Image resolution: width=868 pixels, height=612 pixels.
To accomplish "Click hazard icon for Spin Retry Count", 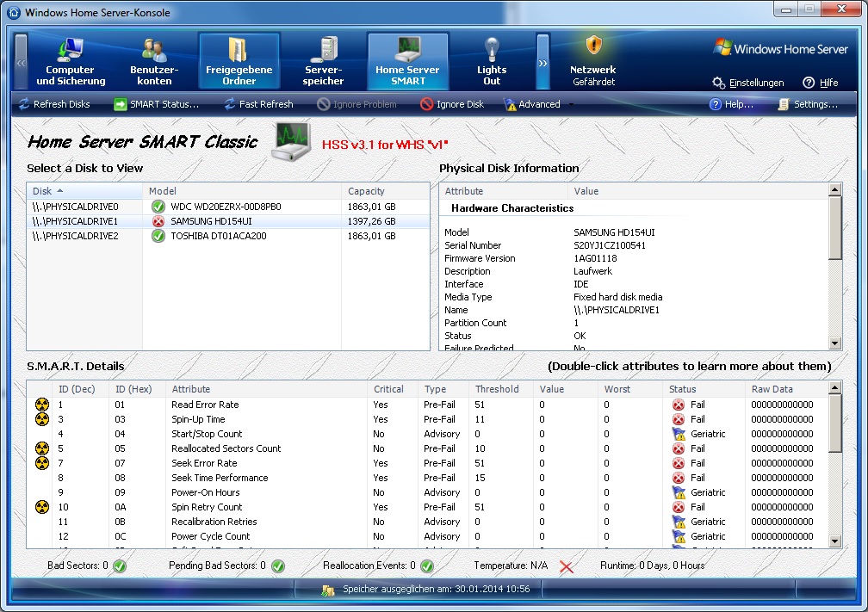I will 42,507.
